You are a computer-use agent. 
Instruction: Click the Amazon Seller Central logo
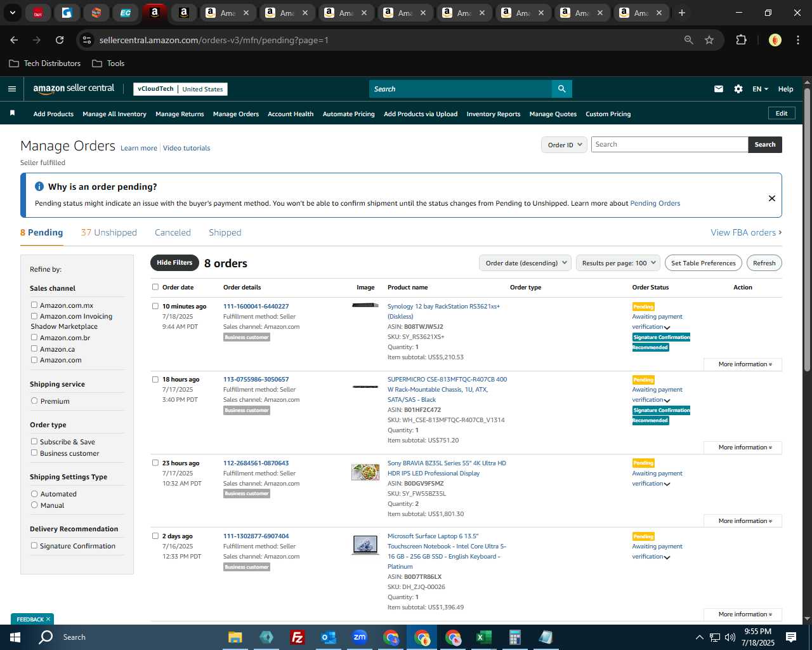point(74,89)
